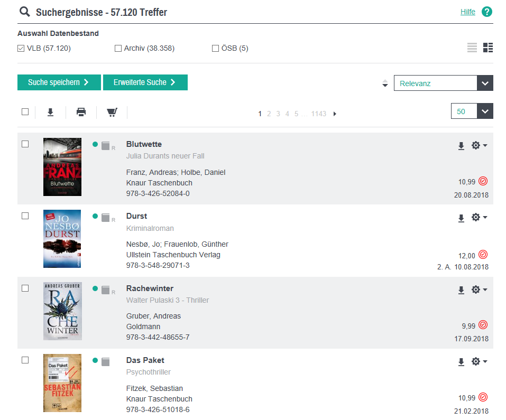Click the toolbar download icon

51,112
